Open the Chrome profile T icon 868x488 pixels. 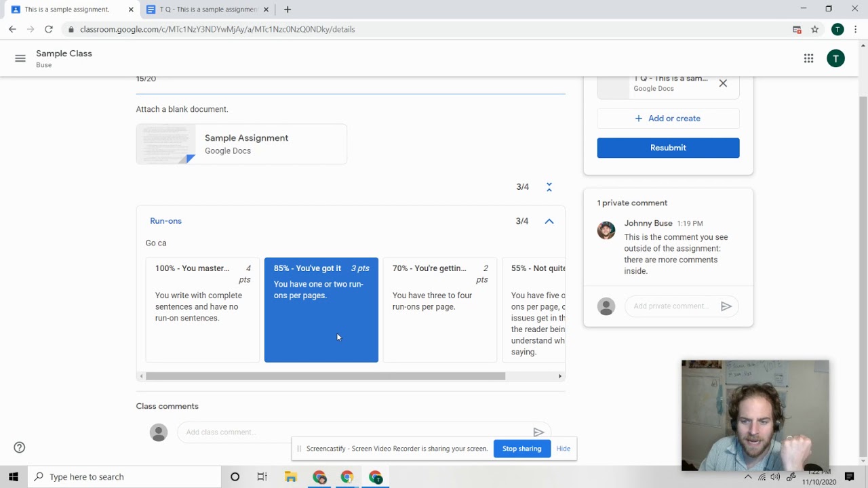pos(837,29)
